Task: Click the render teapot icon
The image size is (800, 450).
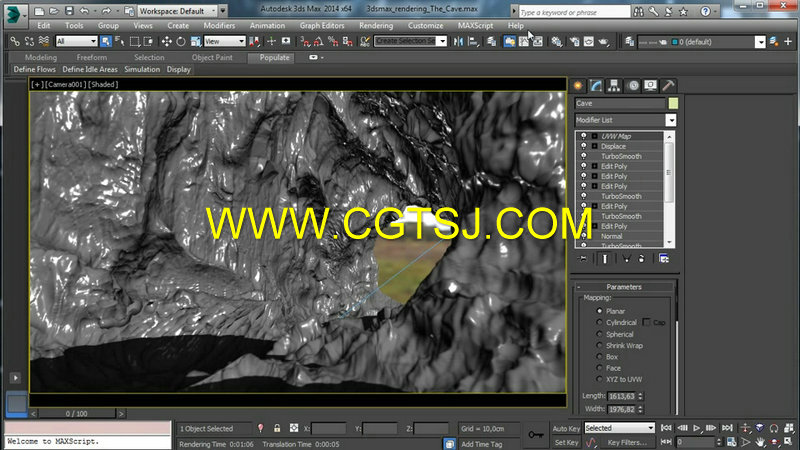Action: tap(604, 42)
